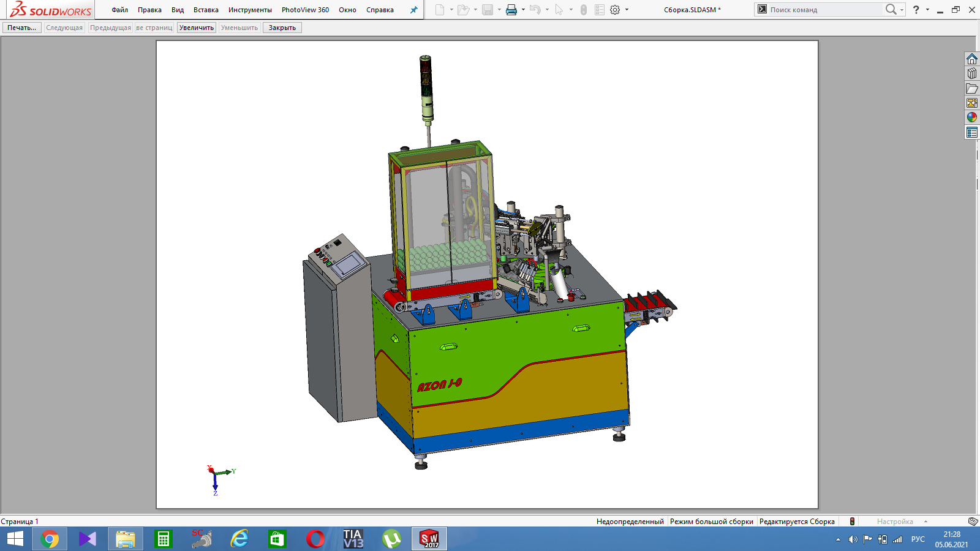Open SolidWorks Resources home tab

(972, 59)
